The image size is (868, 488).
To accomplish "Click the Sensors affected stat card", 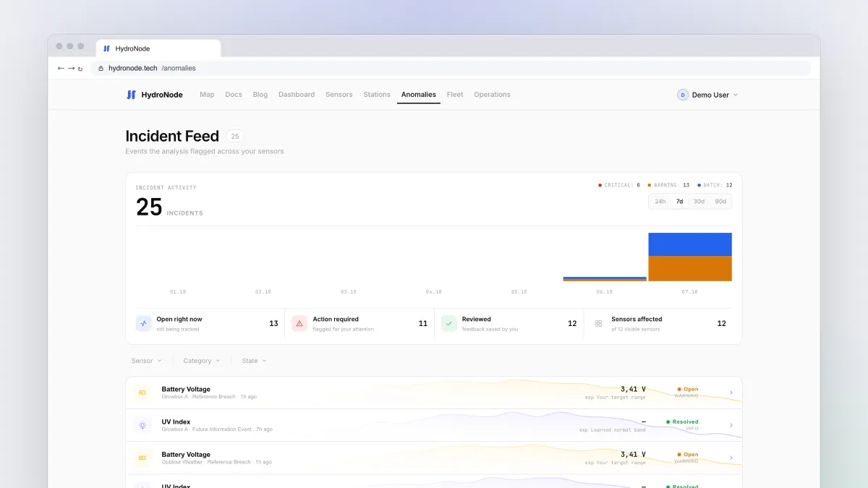I will point(659,323).
